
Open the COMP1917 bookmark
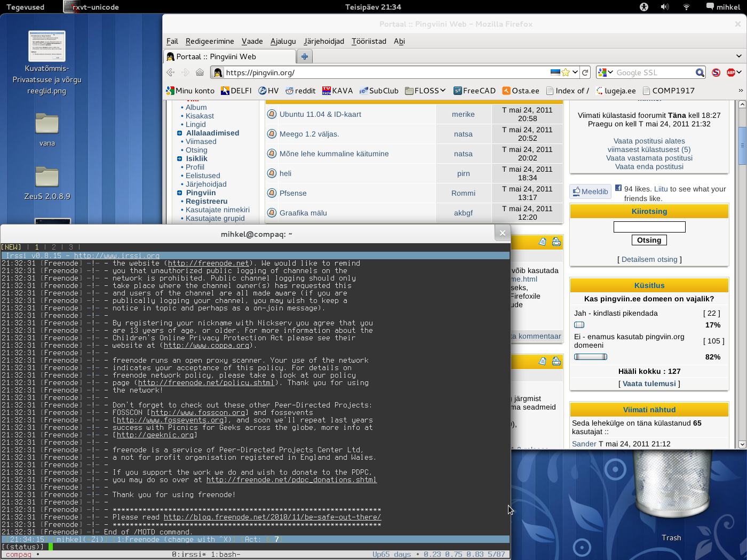click(669, 91)
